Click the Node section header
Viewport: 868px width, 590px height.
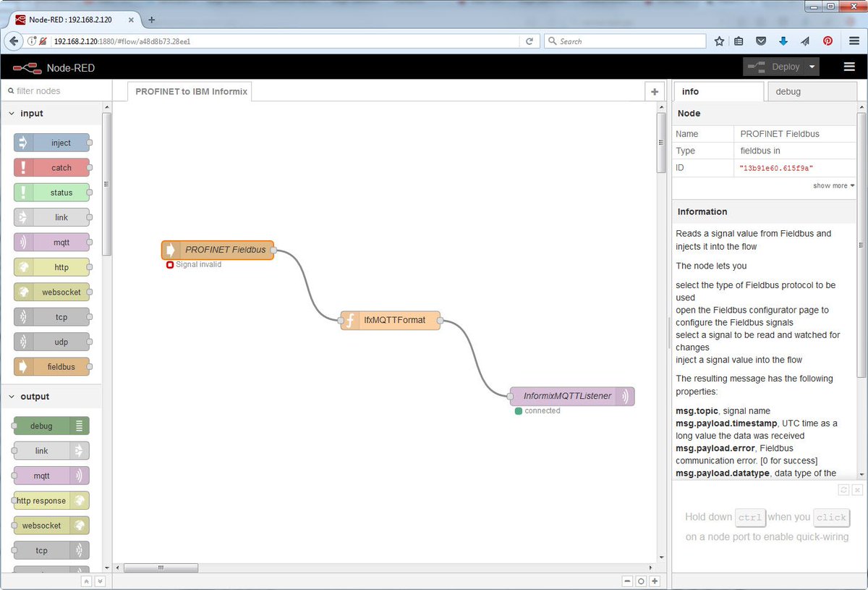point(765,114)
